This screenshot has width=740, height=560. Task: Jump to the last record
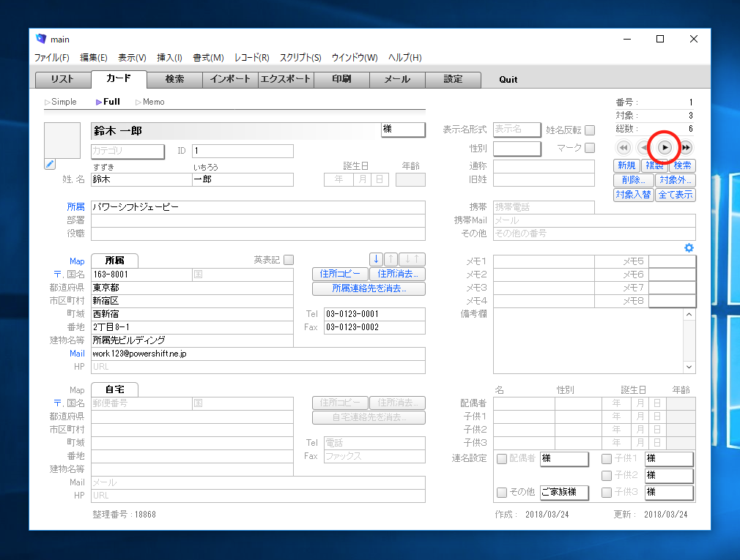coord(686,147)
